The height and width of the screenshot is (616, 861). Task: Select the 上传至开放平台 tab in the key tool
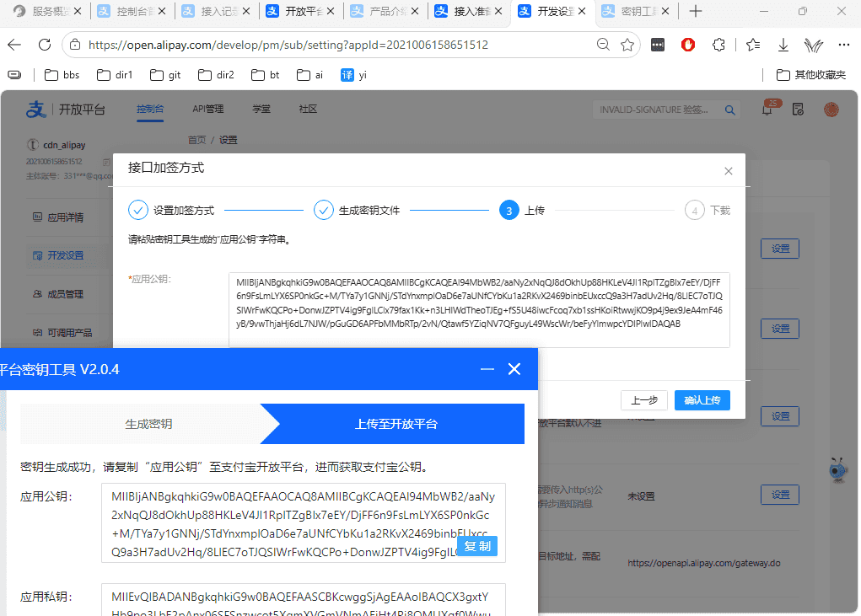[396, 424]
